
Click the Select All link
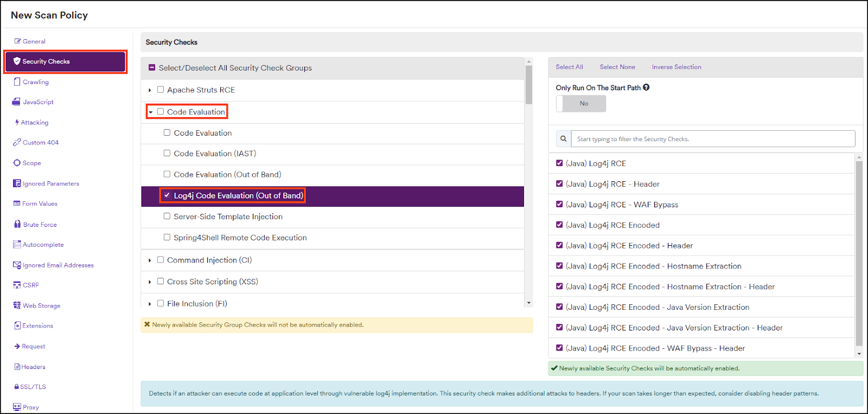tap(569, 67)
